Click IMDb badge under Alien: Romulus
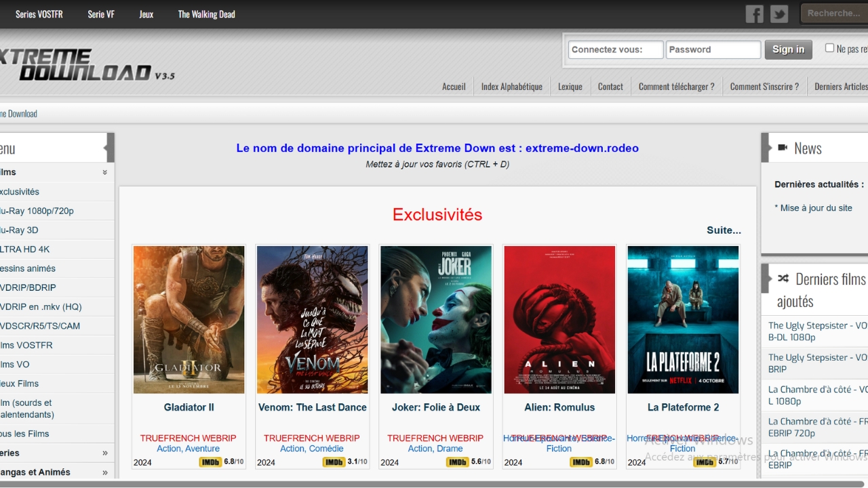Screen dimensions: 868x488 point(581,462)
